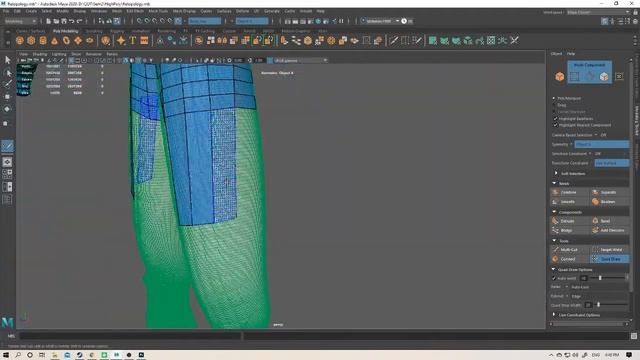Click the Undo arrow on the status line
Image resolution: width=640 pixels, height=360 pixels.
71,21
